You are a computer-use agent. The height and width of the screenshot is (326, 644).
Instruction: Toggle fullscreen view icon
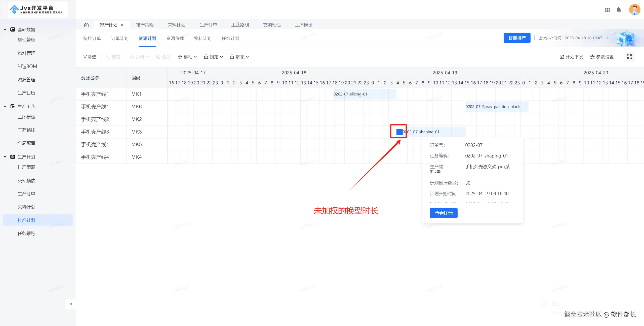[x=629, y=57]
